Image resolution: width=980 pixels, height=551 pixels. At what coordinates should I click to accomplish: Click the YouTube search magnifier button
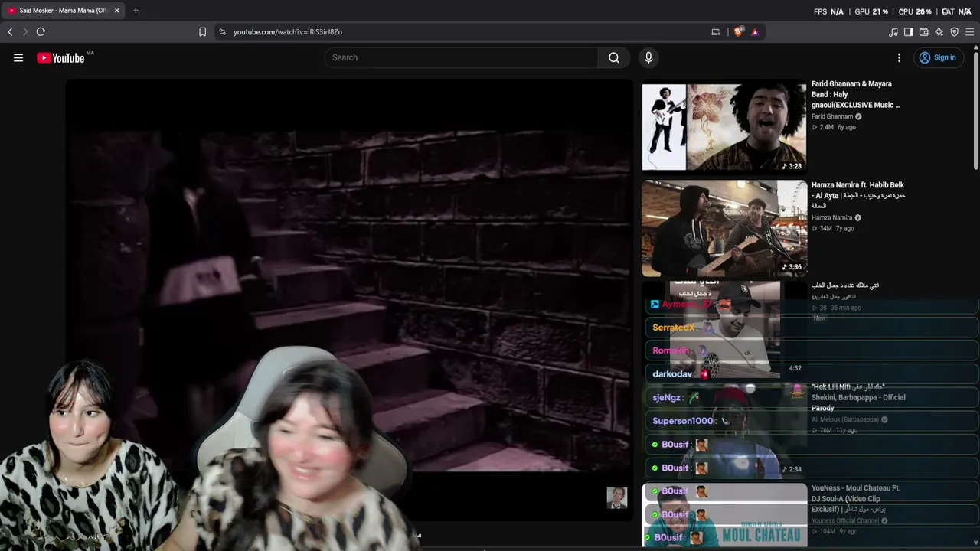pos(614,57)
